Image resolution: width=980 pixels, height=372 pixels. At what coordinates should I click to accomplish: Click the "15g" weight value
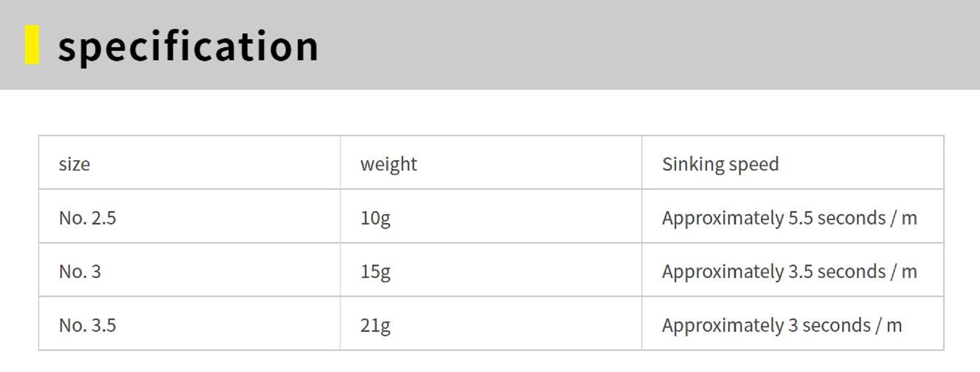[375, 272]
